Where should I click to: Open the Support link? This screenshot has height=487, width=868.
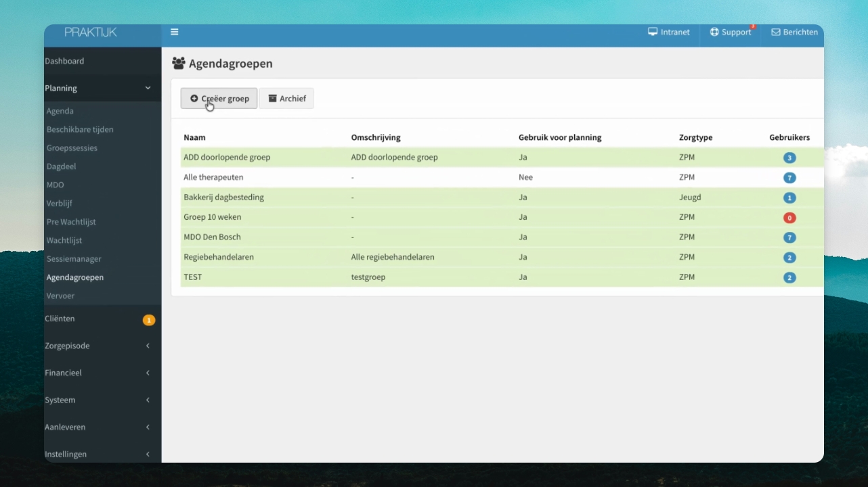coord(731,32)
